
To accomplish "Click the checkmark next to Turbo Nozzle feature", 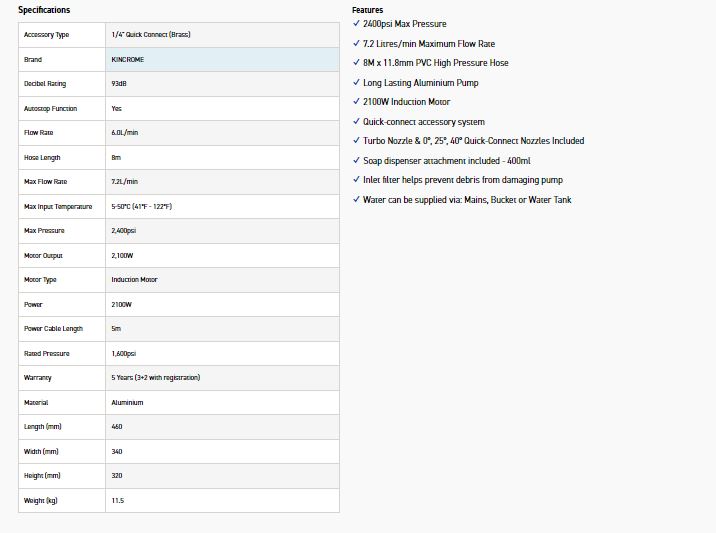I will (x=356, y=141).
